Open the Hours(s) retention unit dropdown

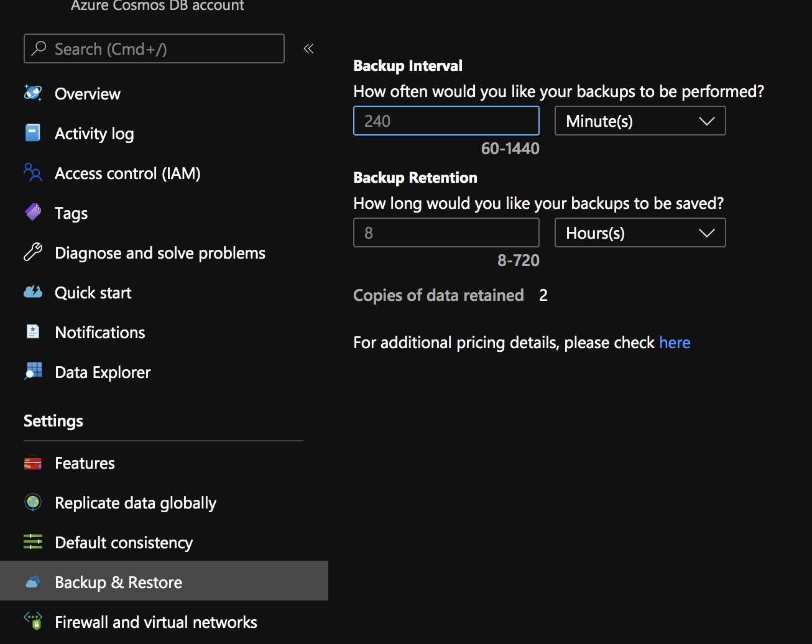point(640,232)
